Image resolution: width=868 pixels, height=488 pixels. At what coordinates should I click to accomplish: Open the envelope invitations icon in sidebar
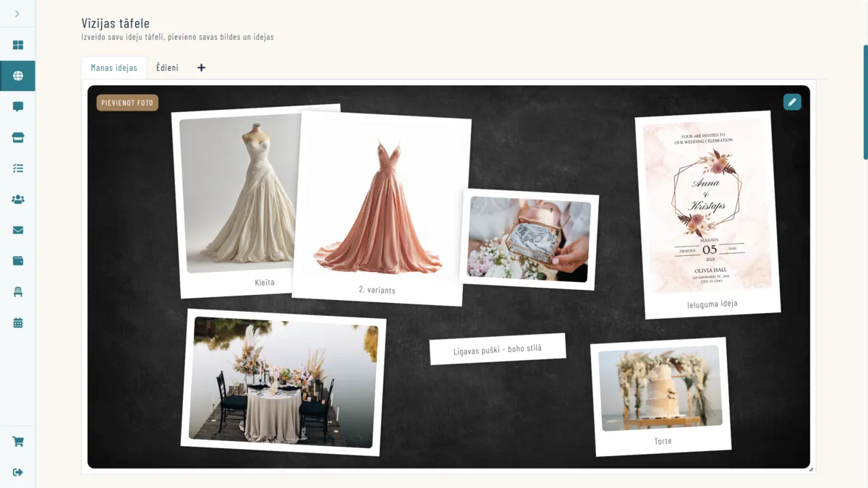click(17, 231)
